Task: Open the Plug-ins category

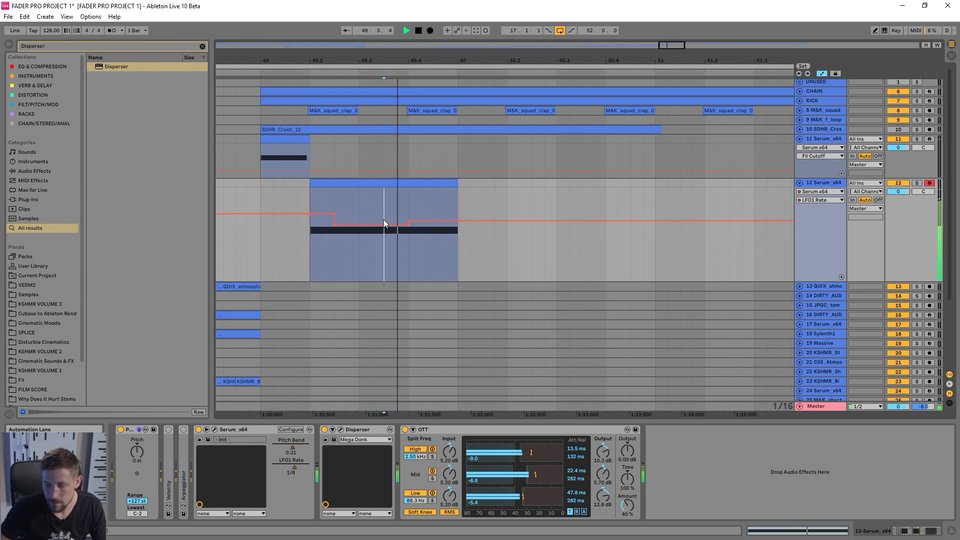Action: coord(28,200)
